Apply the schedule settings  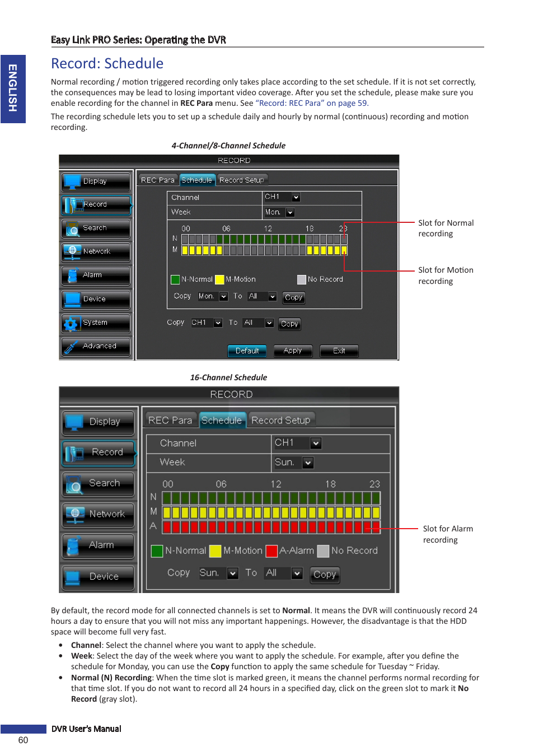click(293, 351)
